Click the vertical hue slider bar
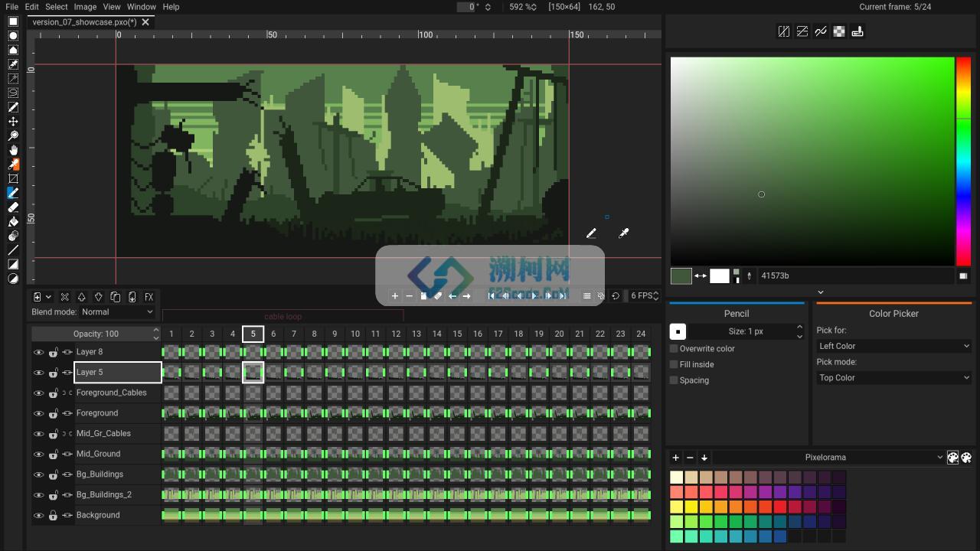The width and height of the screenshot is (980, 551). 963,161
